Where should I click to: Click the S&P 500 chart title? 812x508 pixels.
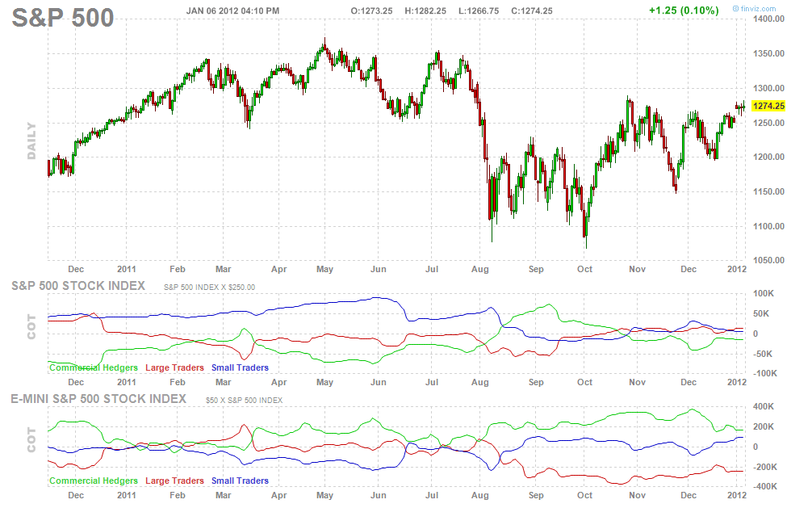click(x=63, y=18)
